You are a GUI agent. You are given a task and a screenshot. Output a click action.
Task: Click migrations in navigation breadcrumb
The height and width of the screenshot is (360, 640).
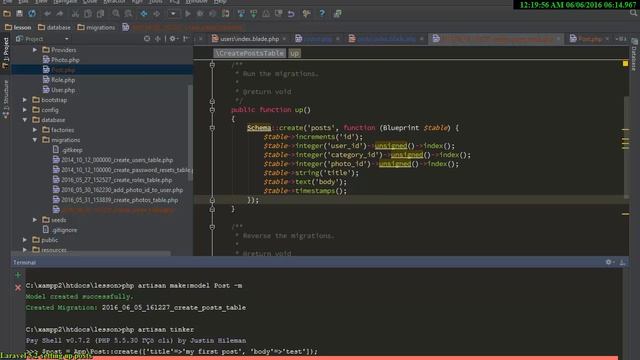click(x=96, y=27)
